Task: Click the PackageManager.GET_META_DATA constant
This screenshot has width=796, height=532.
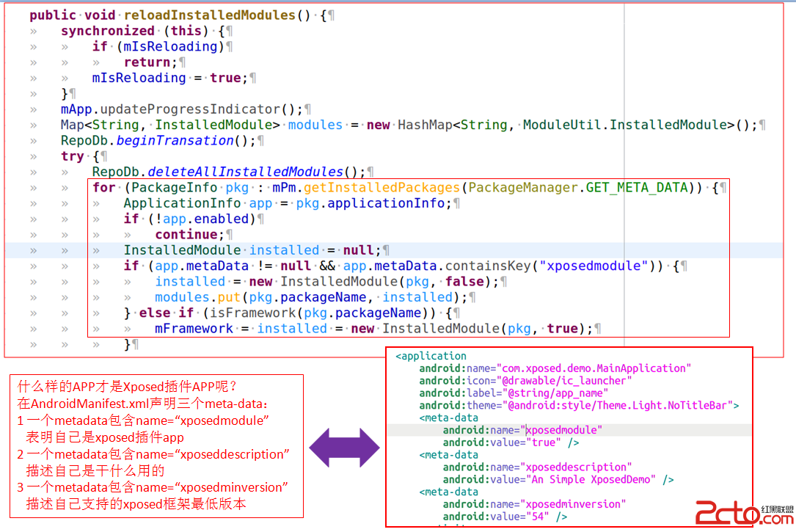Action: coord(577,188)
